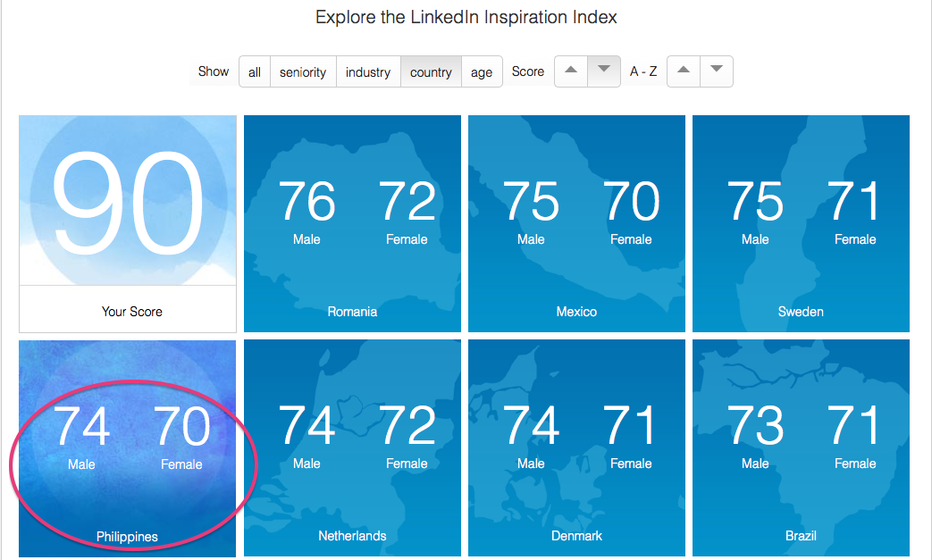This screenshot has width=932, height=560.
Task: Show all categories filter
Action: (x=255, y=71)
